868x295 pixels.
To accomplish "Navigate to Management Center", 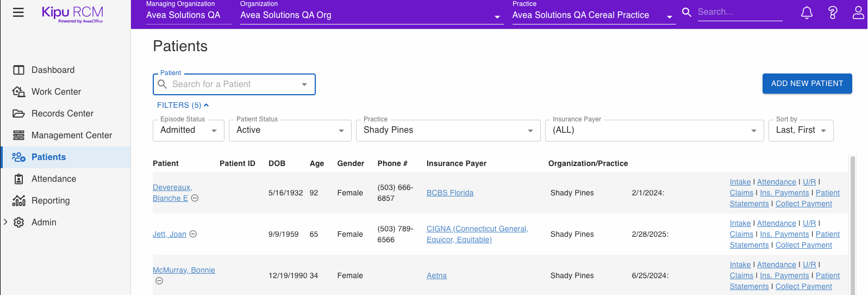I will 72,135.
